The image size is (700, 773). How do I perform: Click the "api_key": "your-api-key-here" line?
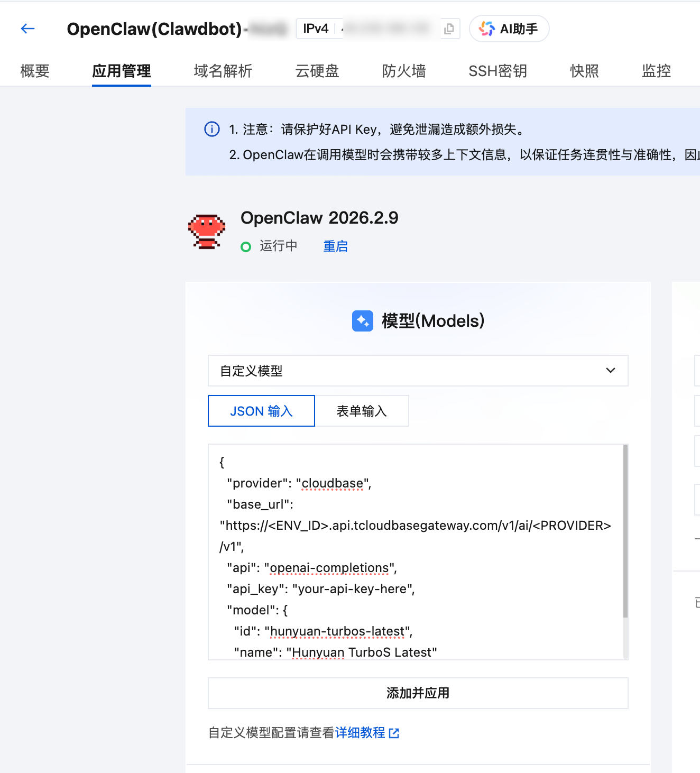pyautogui.click(x=321, y=589)
